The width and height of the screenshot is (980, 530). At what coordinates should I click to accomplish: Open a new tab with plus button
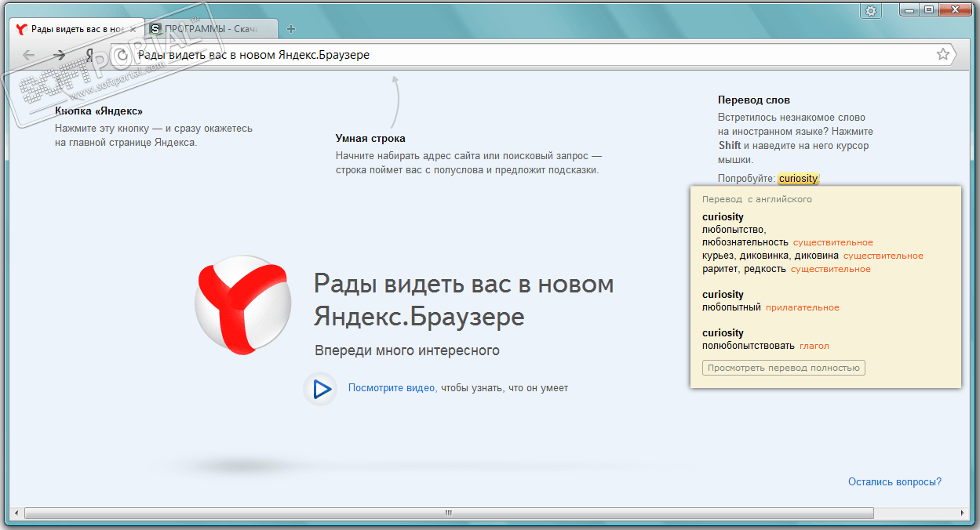pos(291,29)
